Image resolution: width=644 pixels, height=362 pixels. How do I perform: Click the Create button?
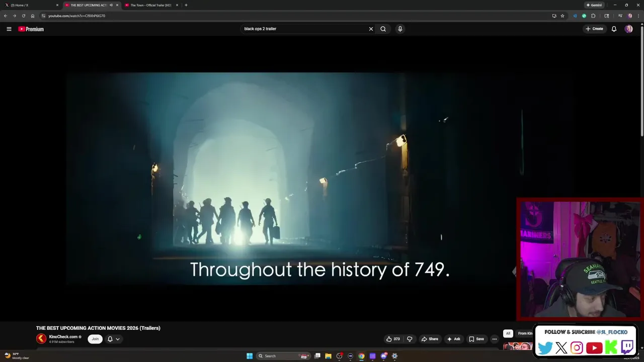click(x=594, y=29)
